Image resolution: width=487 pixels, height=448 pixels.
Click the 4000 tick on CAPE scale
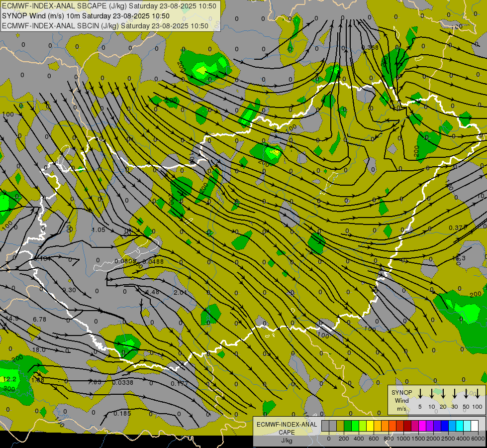click(x=463, y=439)
